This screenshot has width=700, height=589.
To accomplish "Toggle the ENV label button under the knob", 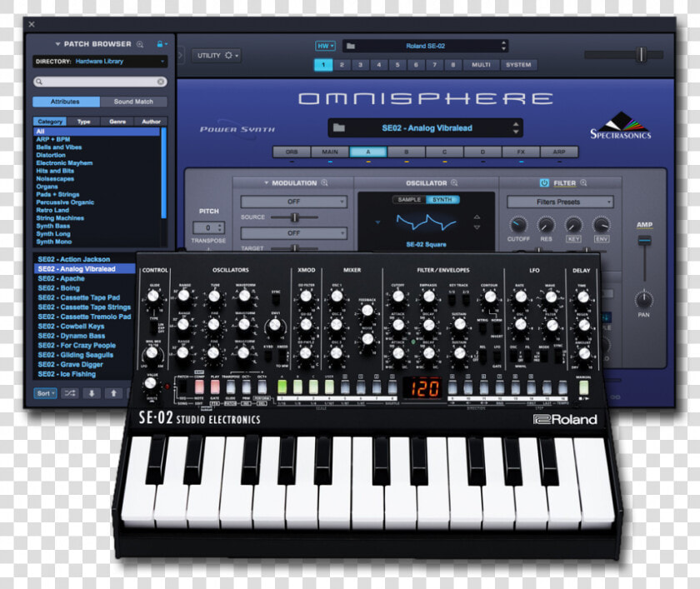I will (x=602, y=239).
